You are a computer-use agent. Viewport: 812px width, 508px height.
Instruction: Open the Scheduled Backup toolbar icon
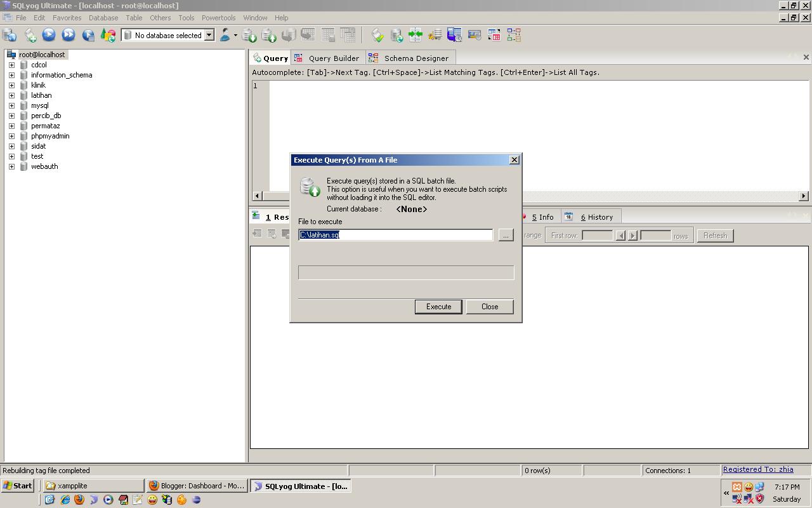(454, 36)
